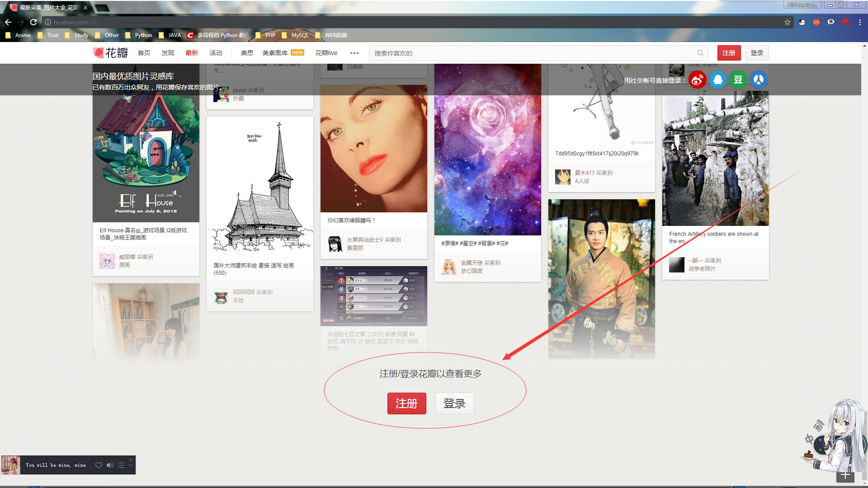868x488 pixels.
Task: Open the Python bookmarks folder
Action: 139,35
